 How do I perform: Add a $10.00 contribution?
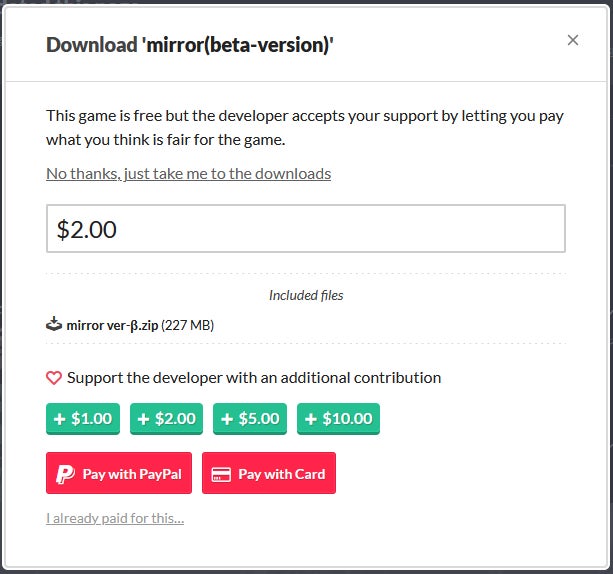pos(338,419)
